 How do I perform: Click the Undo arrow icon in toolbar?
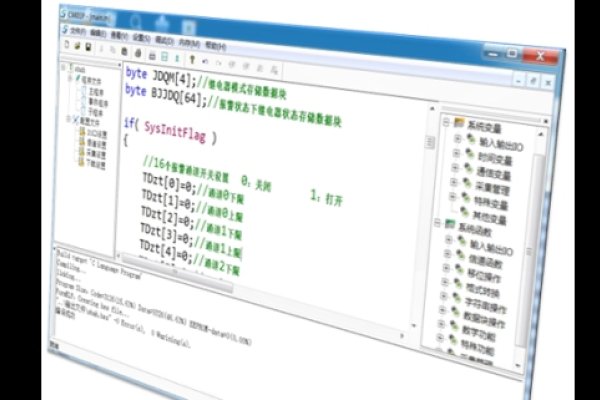pyautogui.click(x=205, y=61)
